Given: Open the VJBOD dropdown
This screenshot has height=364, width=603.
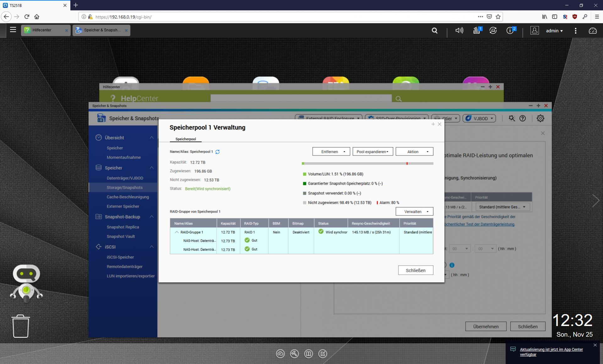Looking at the screenshot, I should 479,118.
